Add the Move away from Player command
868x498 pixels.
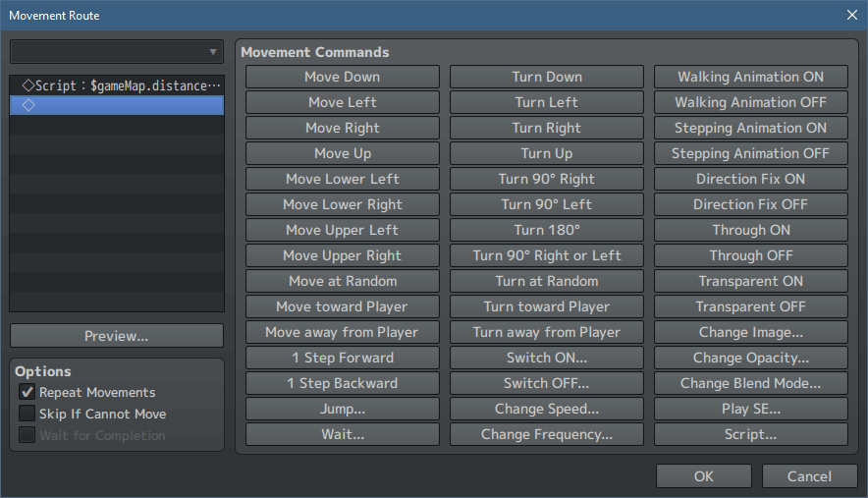(343, 332)
